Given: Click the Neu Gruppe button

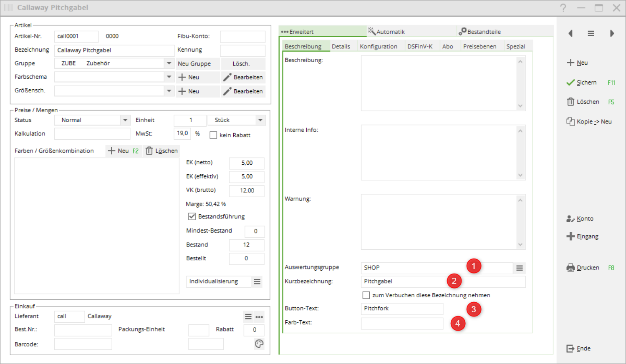Looking at the screenshot, I should (x=194, y=64).
